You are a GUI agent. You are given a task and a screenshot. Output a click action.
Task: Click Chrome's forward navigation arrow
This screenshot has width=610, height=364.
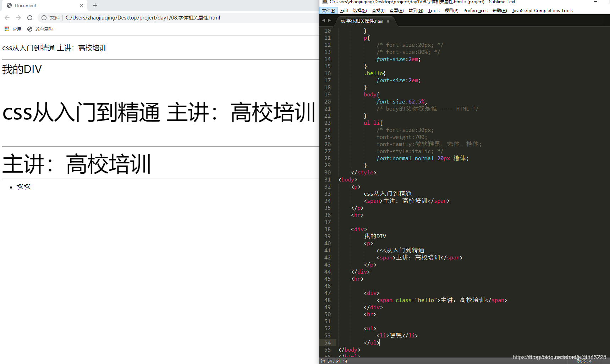[18, 18]
